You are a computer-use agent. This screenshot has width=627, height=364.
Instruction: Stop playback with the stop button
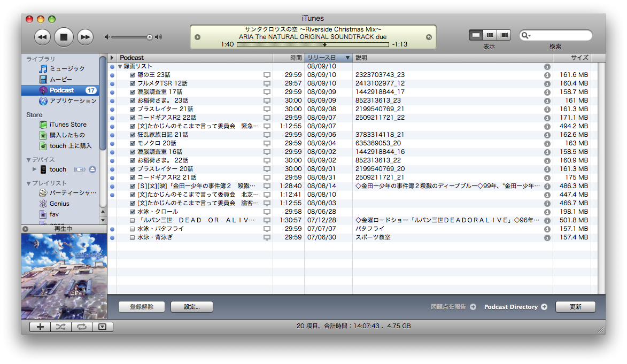tap(64, 37)
